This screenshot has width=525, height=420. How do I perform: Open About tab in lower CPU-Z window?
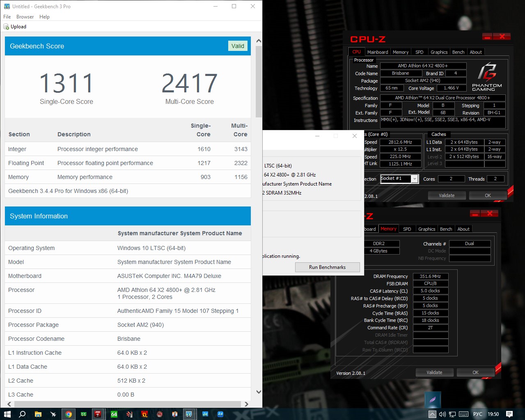[x=463, y=229]
